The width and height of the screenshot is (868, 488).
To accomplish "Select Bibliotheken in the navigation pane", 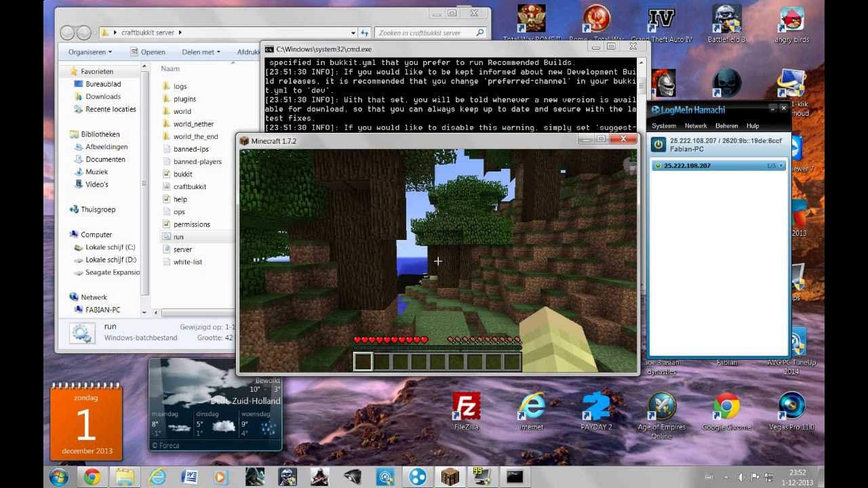I will click(x=100, y=134).
